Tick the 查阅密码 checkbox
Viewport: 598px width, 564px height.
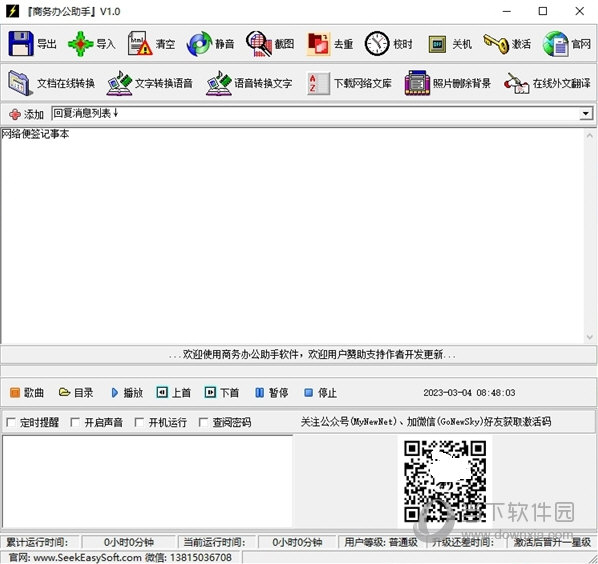[x=204, y=423]
